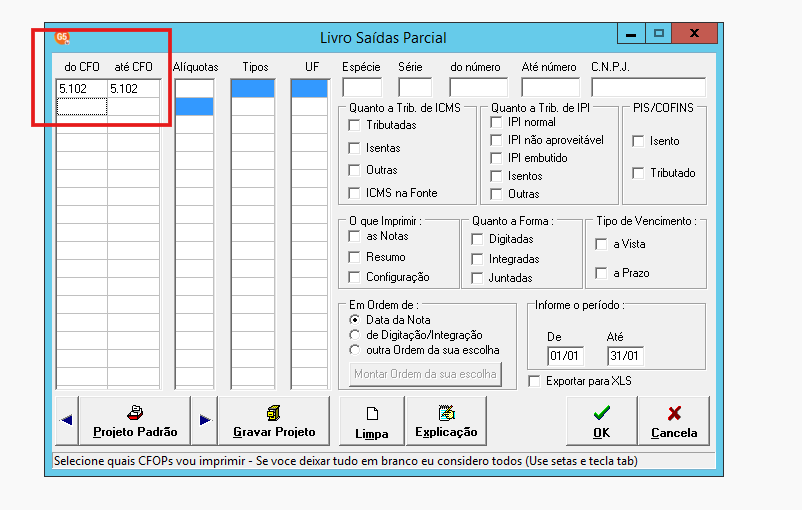Screen dimensions: 802x510
Task: Check Outras under Trib. de IPI
Action: click(x=496, y=194)
